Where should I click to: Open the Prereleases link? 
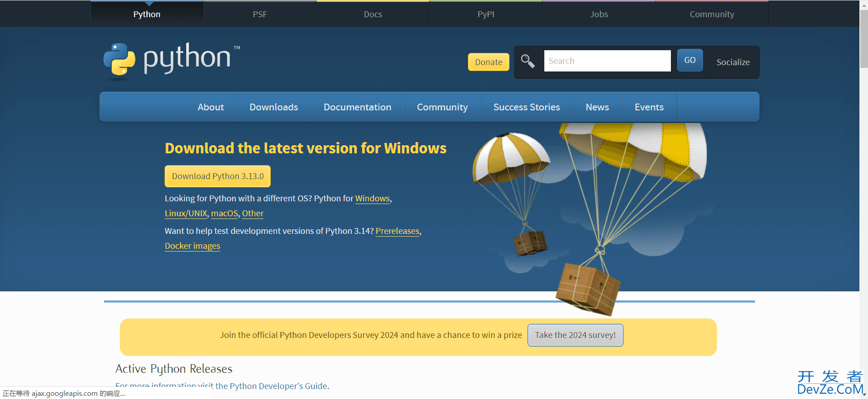[397, 231]
